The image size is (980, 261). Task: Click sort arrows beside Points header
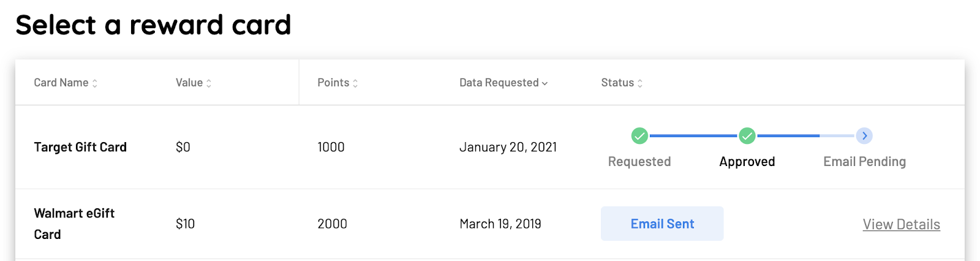355,83
